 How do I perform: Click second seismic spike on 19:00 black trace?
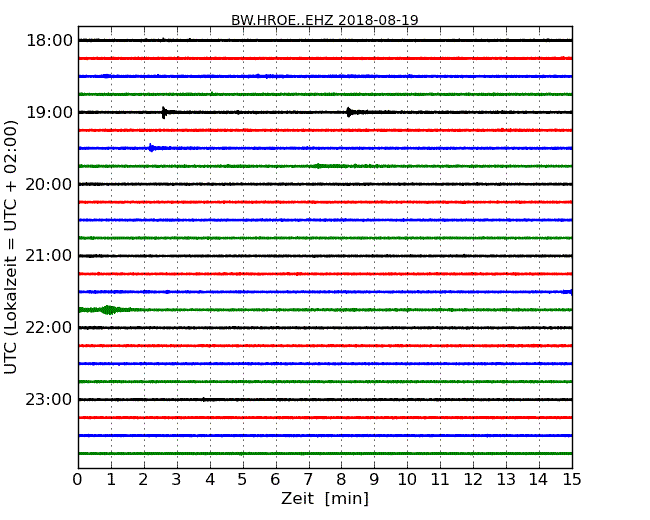click(x=349, y=112)
